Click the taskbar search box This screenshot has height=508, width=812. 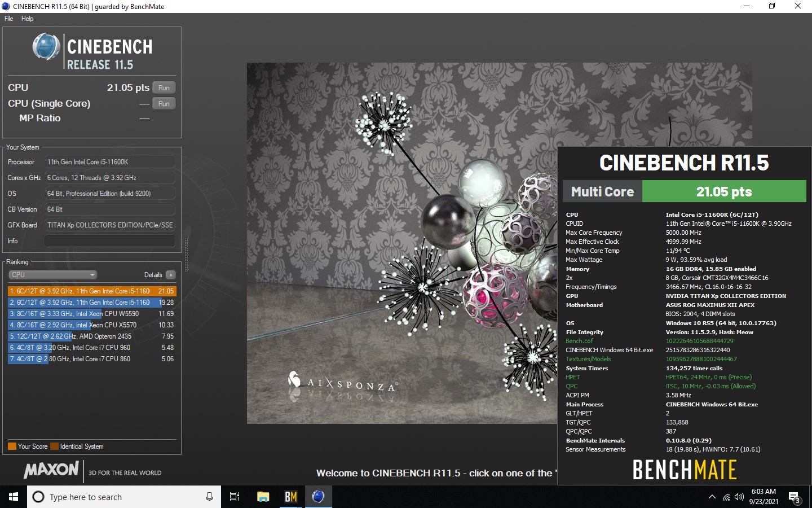coord(124,497)
